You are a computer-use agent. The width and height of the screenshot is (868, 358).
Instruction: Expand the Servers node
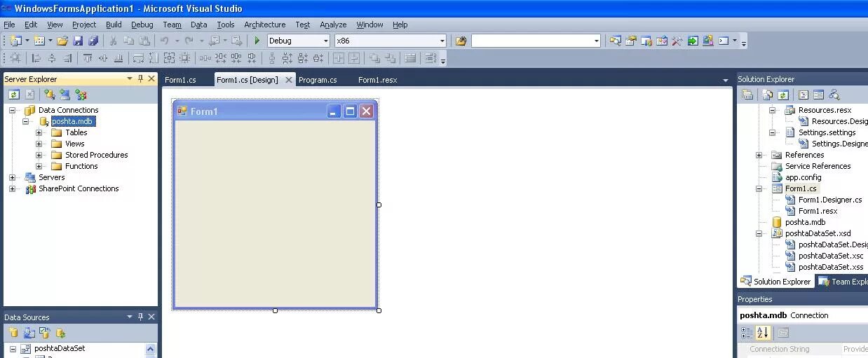click(12, 177)
